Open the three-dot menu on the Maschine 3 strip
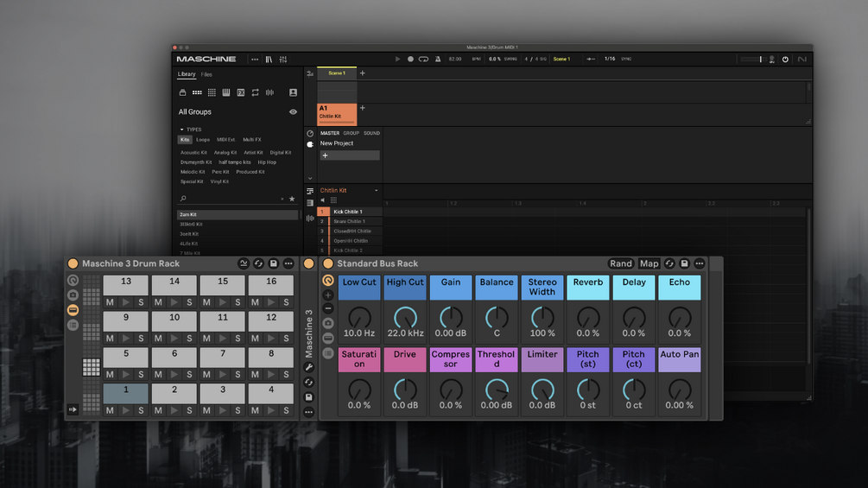Image resolution: width=868 pixels, height=488 pixels. 309,412
